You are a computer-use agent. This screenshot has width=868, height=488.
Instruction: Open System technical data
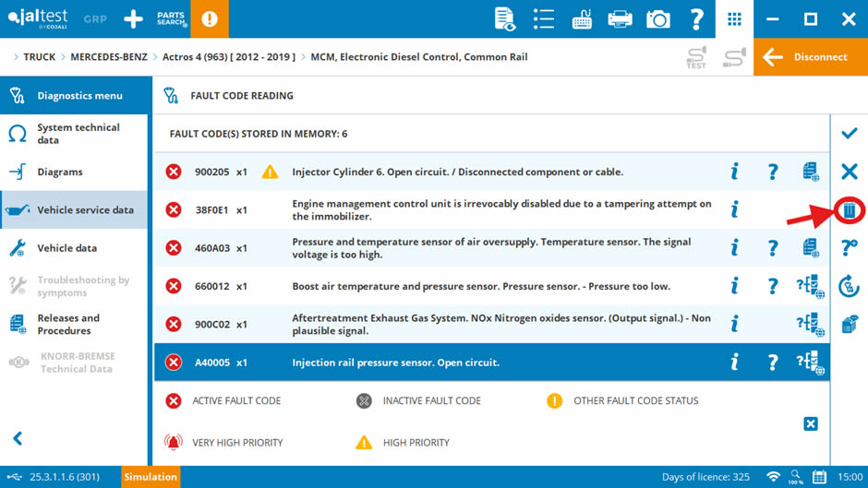coord(74,134)
